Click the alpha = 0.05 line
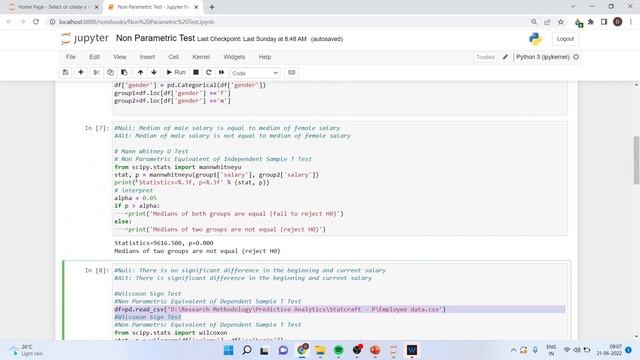Screen dimensions: 640x360 135,198
